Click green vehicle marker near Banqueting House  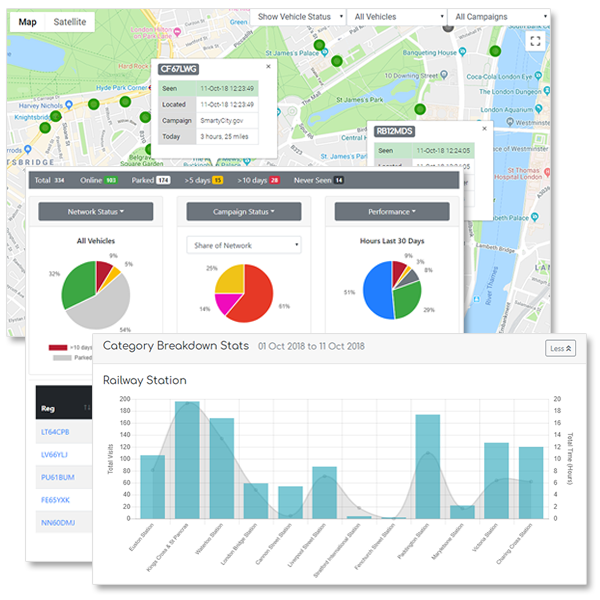coord(495,51)
